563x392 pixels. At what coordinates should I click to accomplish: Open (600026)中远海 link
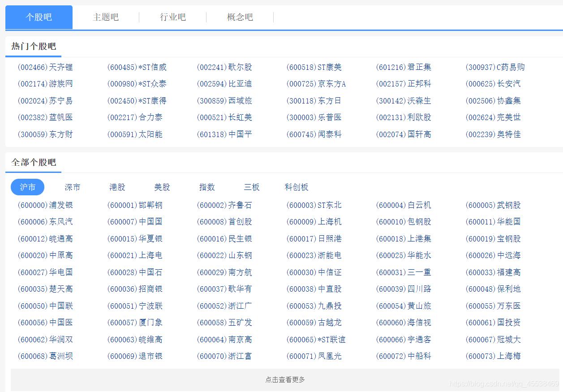pyautogui.click(x=493, y=255)
